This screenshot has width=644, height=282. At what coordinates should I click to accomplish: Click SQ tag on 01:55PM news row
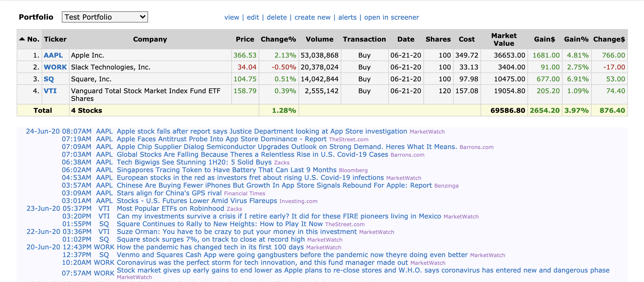click(x=104, y=224)
